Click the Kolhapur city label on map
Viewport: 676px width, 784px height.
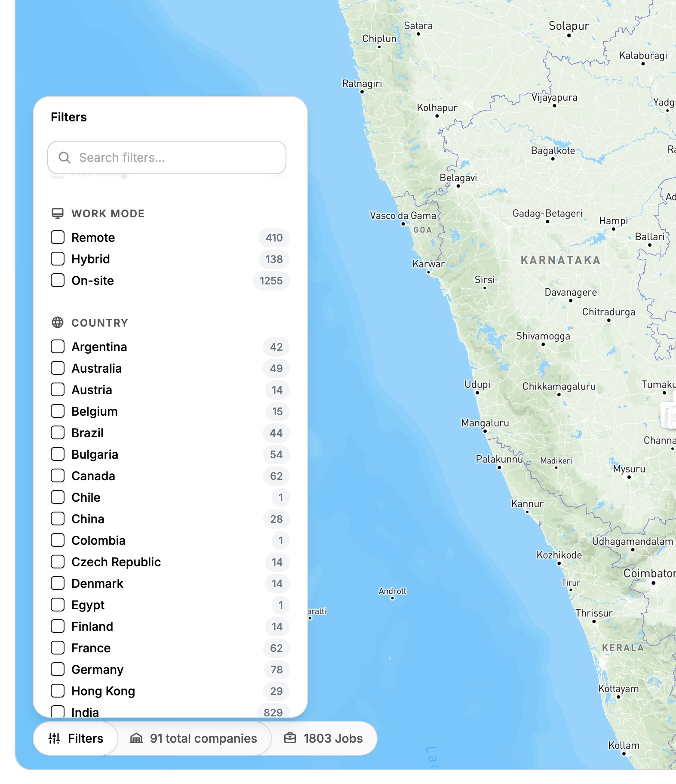tap(437, 108)
